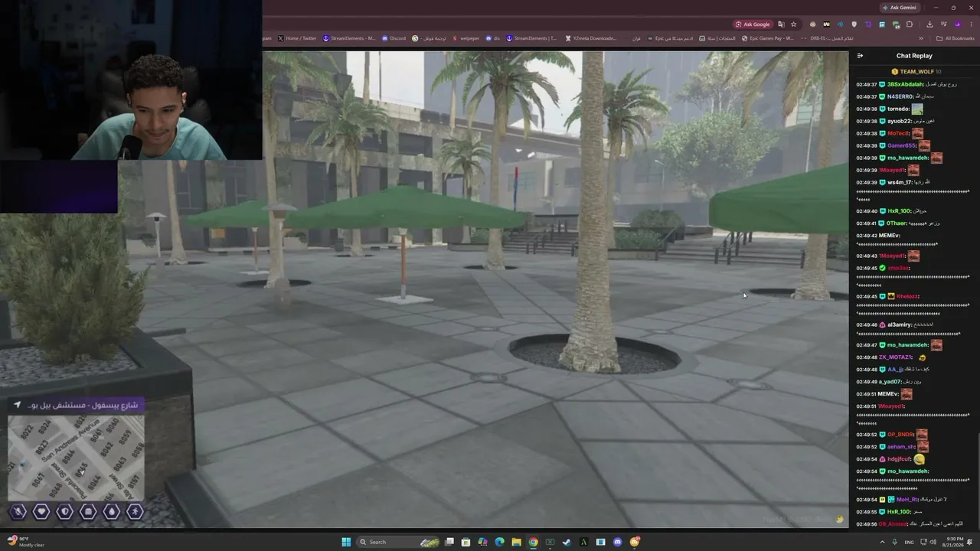The height and width of the screenshot is (551, 980).
Task: Click username ZK_MOTAZ1 in chat
Action: pos(895,357)
